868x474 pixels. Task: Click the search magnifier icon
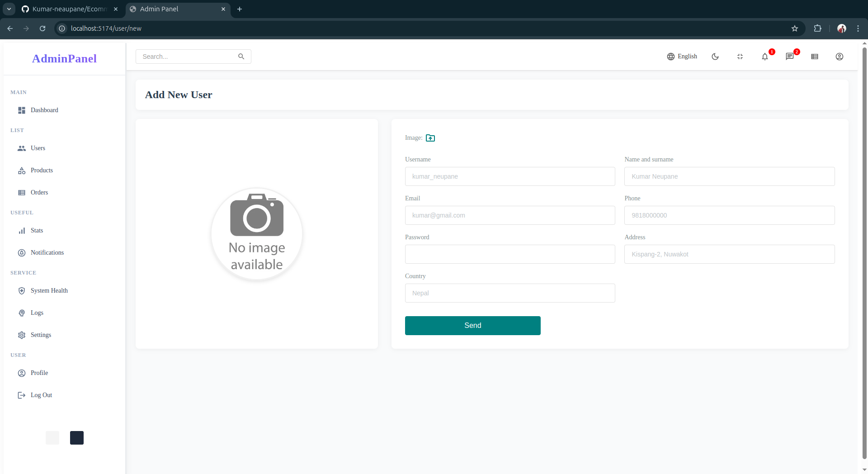(241, 57)
